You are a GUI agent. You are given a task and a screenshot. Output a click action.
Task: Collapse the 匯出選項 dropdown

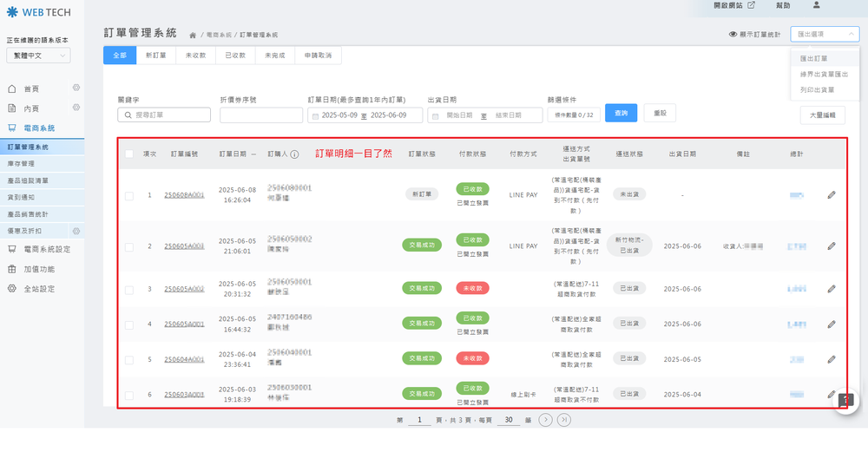(825, 35)
